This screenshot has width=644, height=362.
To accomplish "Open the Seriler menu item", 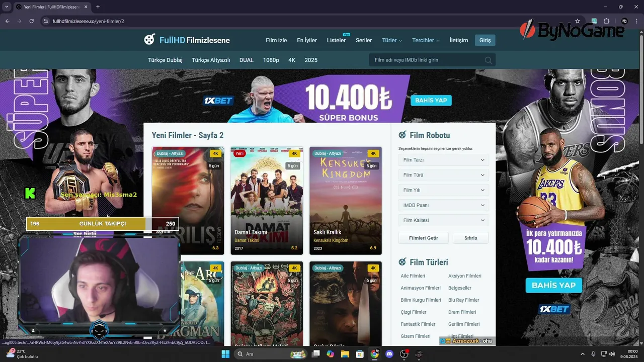I will point(364,40).
